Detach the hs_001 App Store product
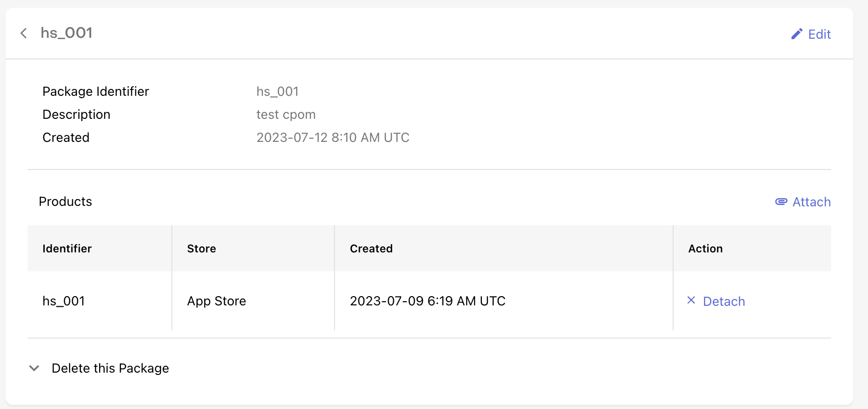Screen dimensions: 868x409 point(723,301)
